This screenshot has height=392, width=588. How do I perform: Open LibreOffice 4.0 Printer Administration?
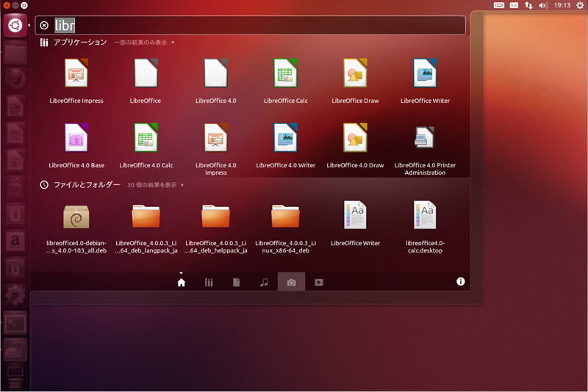425,138
